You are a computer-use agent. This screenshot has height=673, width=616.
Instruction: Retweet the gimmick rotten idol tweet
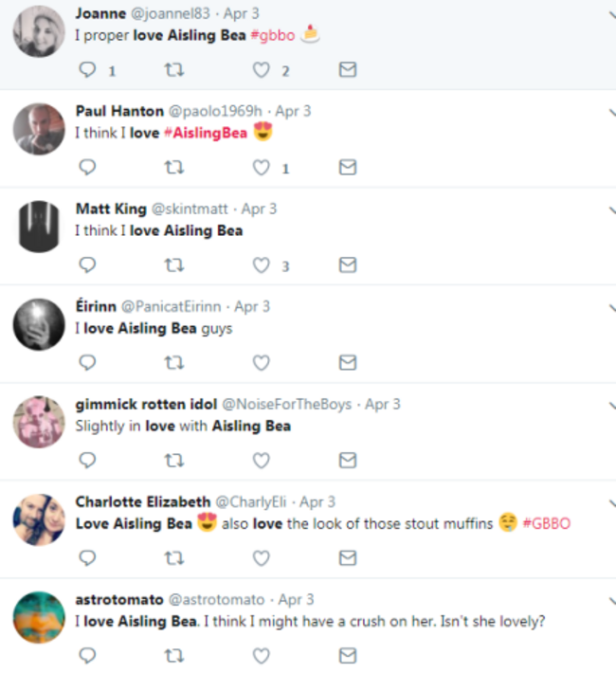(x=174, y=461)
